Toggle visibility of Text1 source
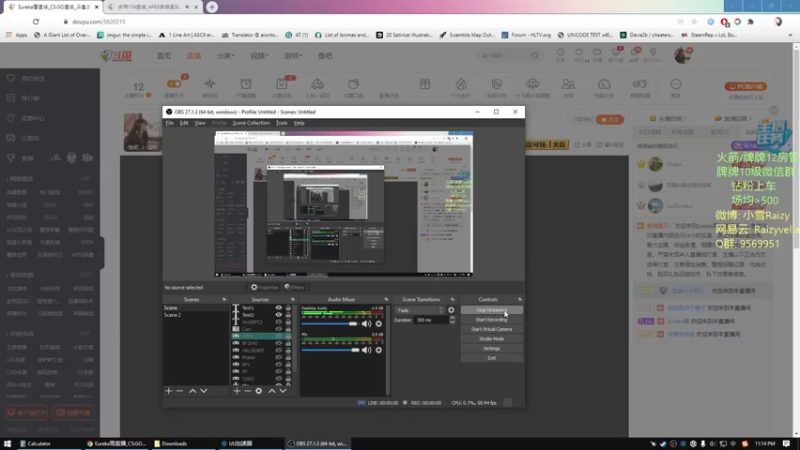Screen dimensions: 800x450 click(x=279, y=308)
